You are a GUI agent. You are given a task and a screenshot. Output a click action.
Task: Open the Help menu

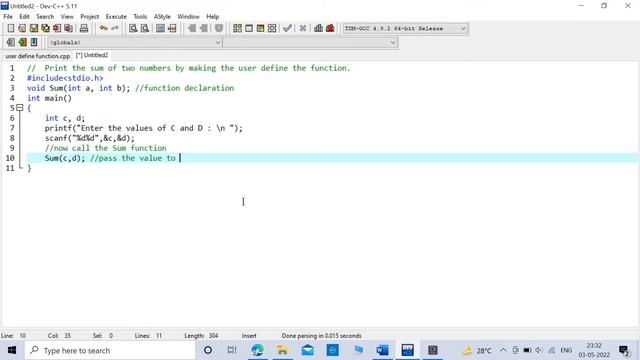tap(212, 17)
